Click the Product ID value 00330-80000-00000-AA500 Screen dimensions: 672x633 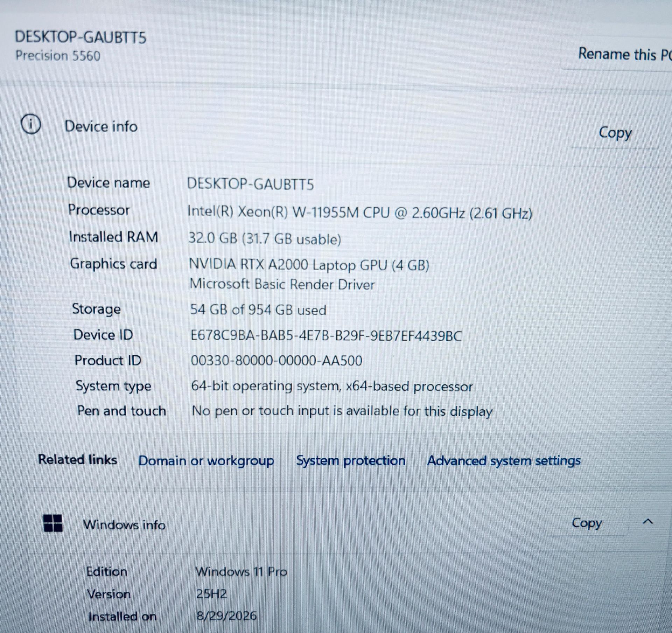pyautogui.click(x=276, y=361)
